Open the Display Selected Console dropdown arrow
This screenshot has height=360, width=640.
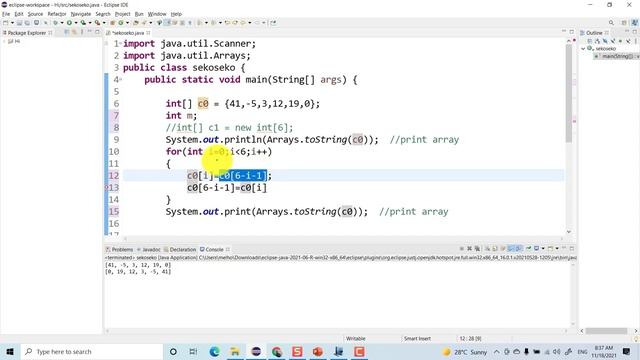click(543, 248)
